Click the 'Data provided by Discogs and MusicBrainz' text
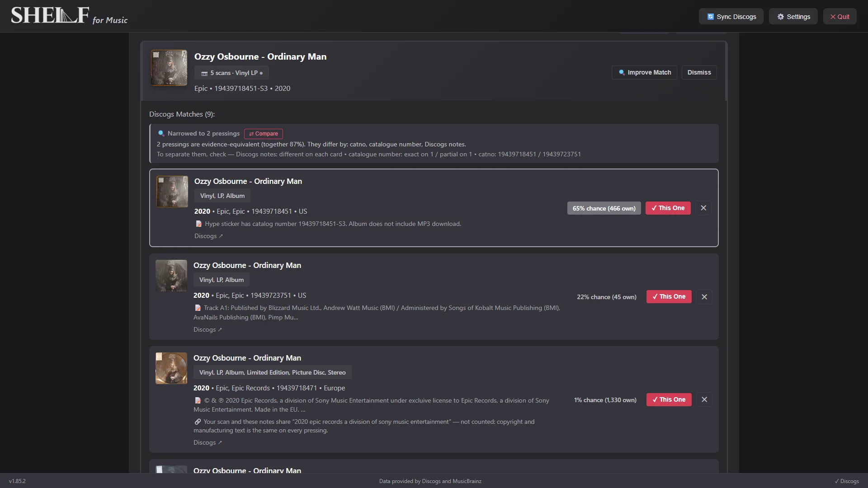868x488 pixels. 430,481
